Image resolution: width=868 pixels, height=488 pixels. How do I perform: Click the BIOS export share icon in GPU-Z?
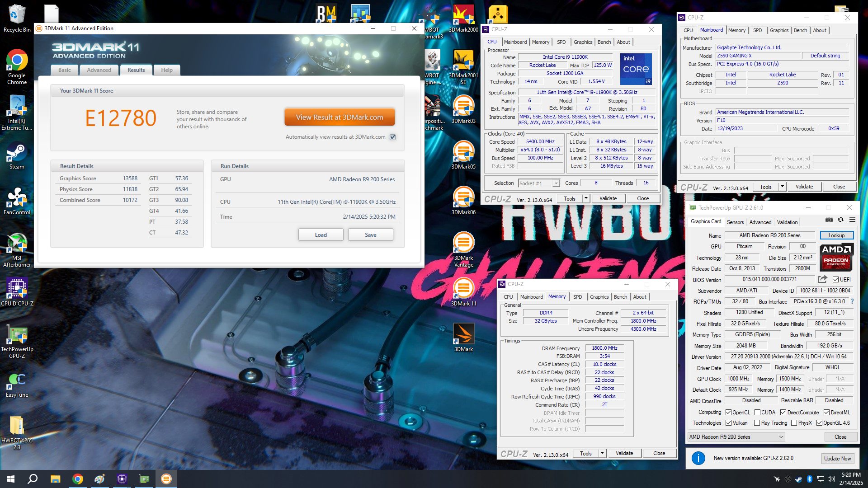click(822, 279)
